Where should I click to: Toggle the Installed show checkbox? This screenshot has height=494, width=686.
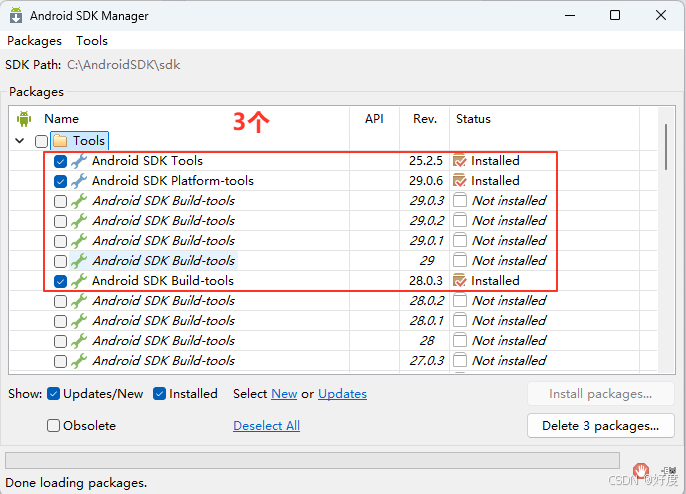click(x=159, y=394)
